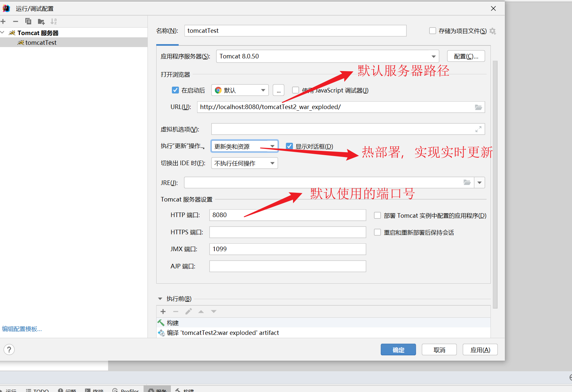Screen dimensions: 572x392
Task: Close the 运行/调试配置 dialog
Action: pyautogui.click(x=493, y=8)
